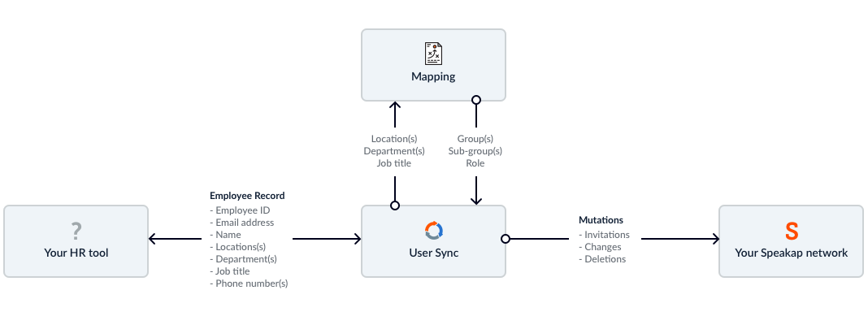868x329 pixels.
Task: Click the Deletions entry under Mutations
Action: (x=602, y=259)
